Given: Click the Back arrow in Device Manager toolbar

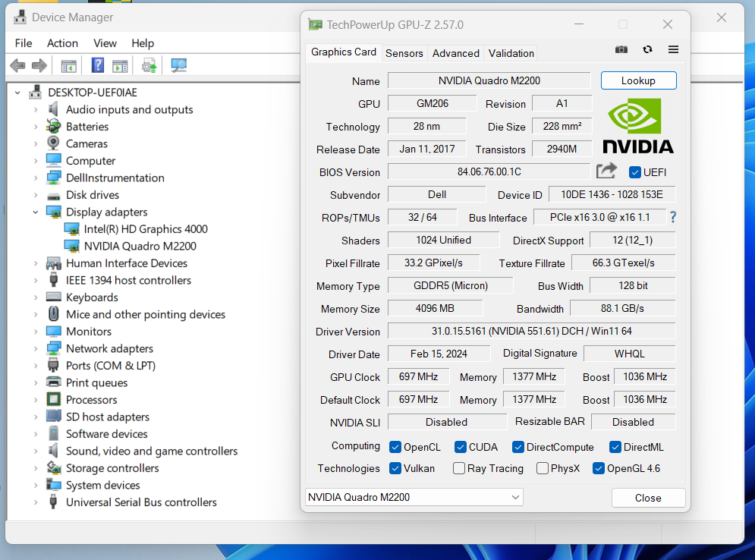Looking at the screenshot, I should click(x=17, y=65).
